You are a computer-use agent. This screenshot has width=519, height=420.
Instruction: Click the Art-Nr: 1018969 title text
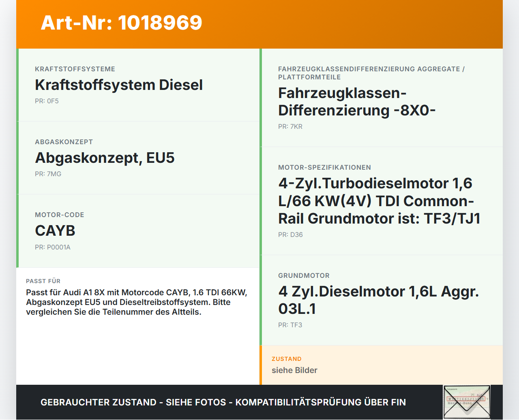(121, 23)
